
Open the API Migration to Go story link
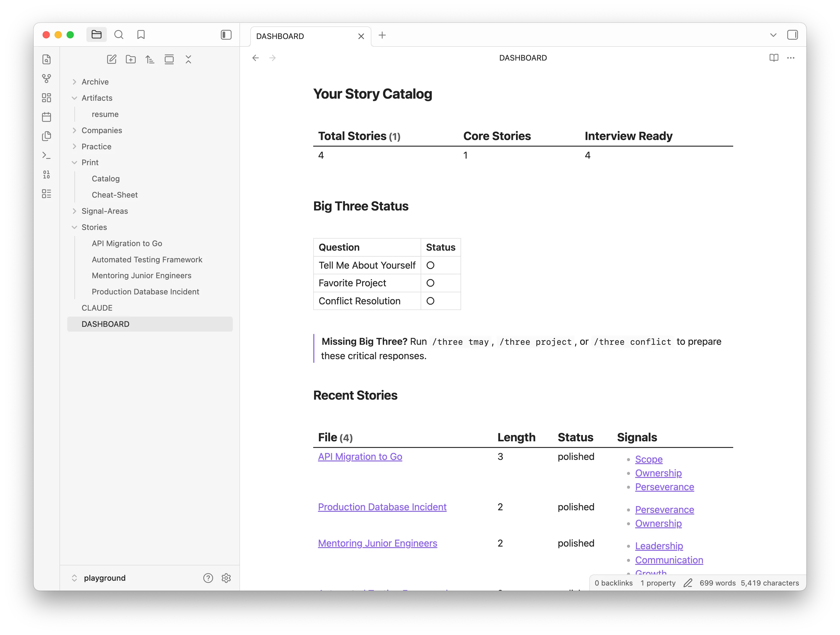[x=360, y=457]
